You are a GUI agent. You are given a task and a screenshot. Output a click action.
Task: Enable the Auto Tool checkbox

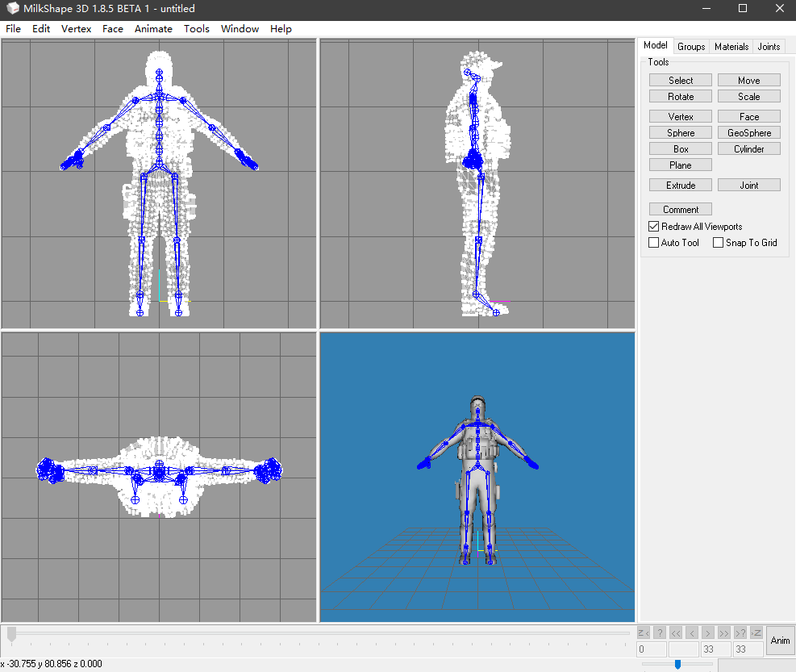point(654,243)
